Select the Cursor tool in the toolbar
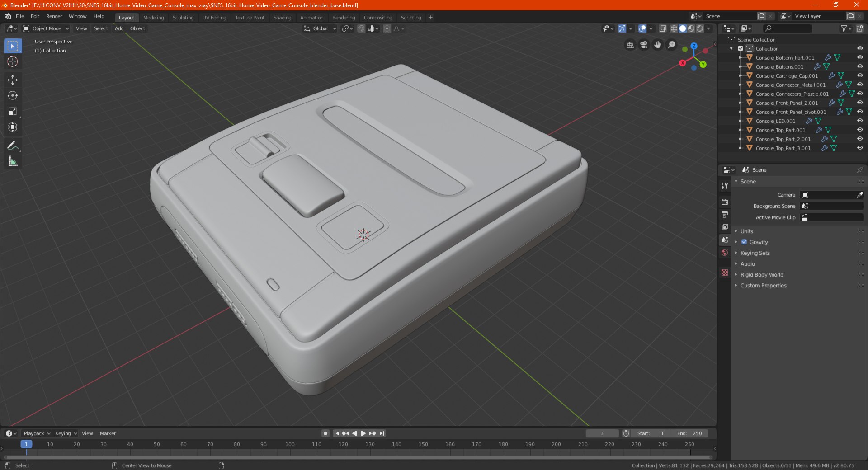Viewport: 868px width, 470px height. (x=13, y=61)
